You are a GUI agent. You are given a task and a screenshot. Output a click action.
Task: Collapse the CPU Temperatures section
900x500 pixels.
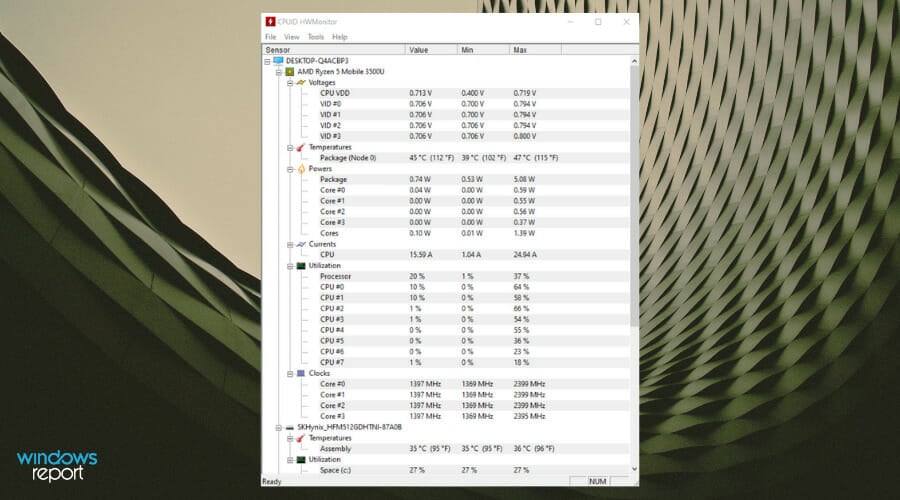point(290,148)
